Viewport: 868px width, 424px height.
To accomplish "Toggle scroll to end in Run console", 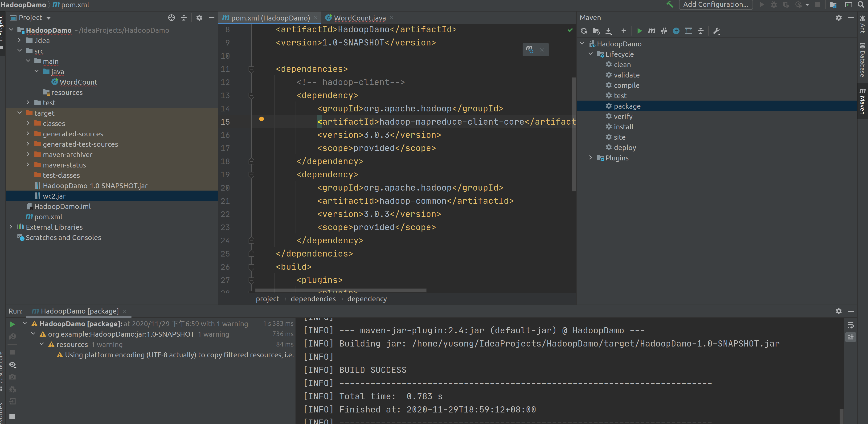I will [x=851, y=337].
